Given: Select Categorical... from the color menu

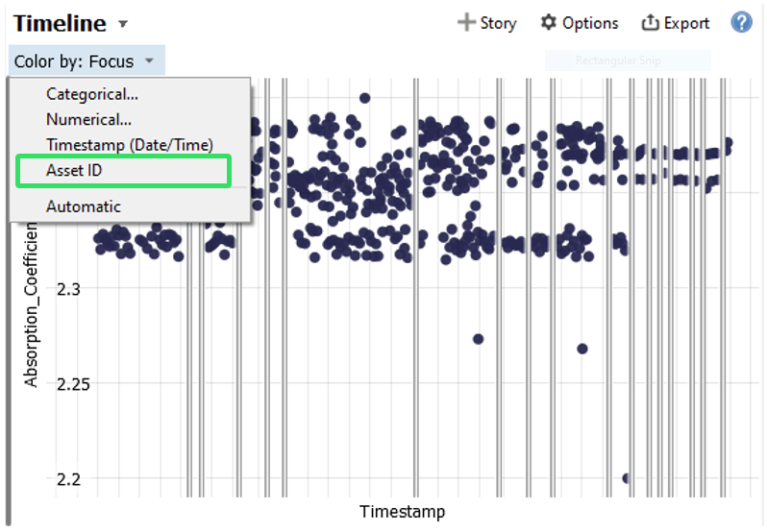Looking at the screenshot, I should (x=92, y=94).
